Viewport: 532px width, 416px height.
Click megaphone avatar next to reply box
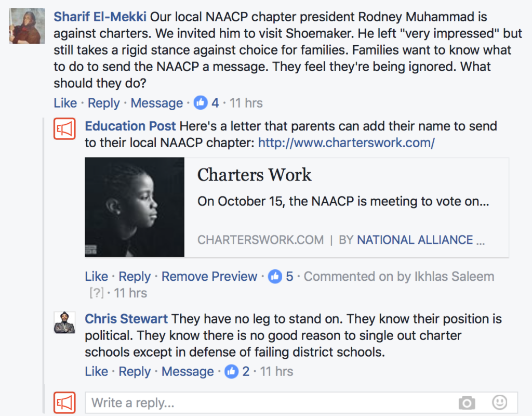[x=65, y=402]
